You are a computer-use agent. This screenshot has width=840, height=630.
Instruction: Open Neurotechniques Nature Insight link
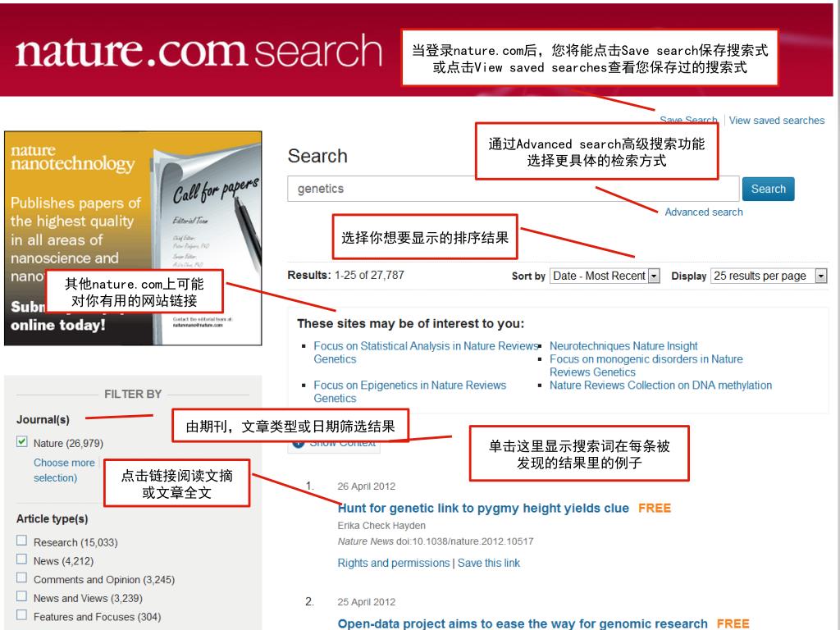(623, 346)
